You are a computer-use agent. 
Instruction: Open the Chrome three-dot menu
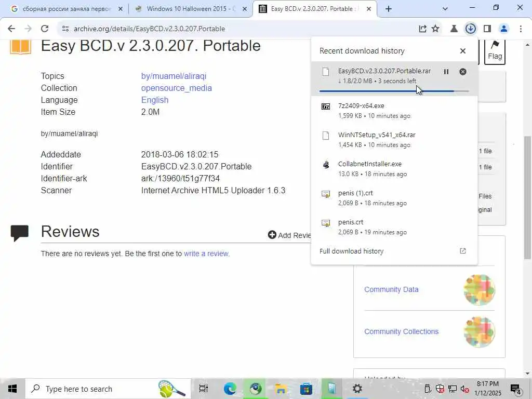(521, 29)
